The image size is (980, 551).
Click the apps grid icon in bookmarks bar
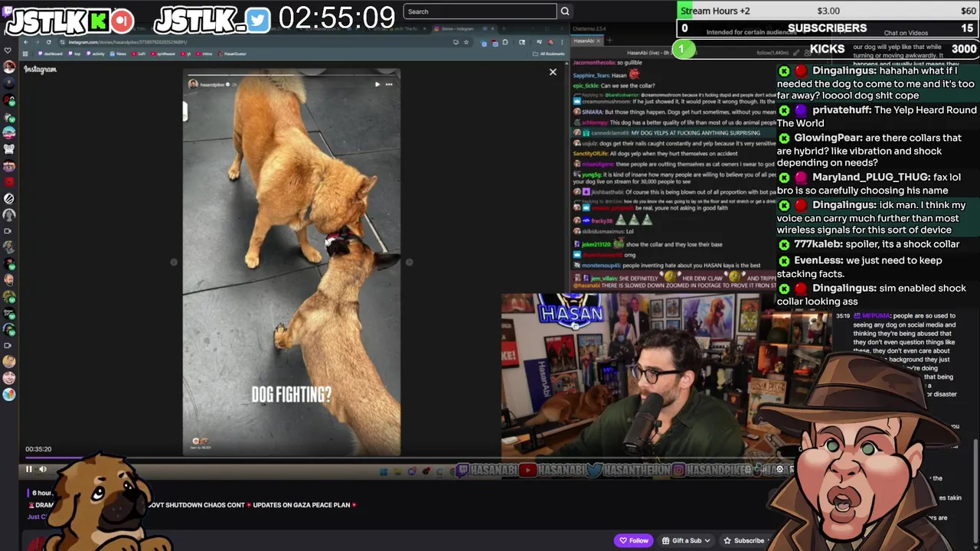coord(27,54)
